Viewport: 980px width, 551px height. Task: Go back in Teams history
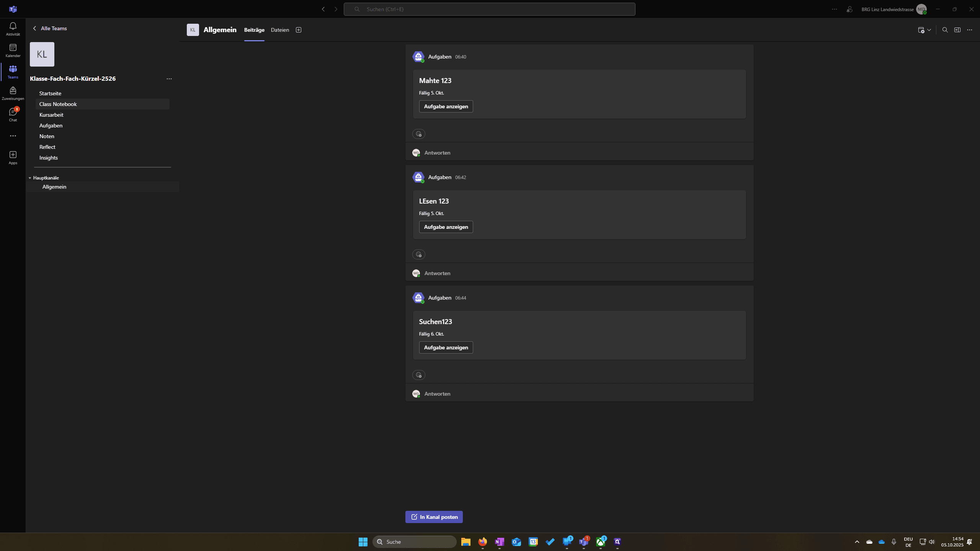pyautogui.click(x=323, y=9)
